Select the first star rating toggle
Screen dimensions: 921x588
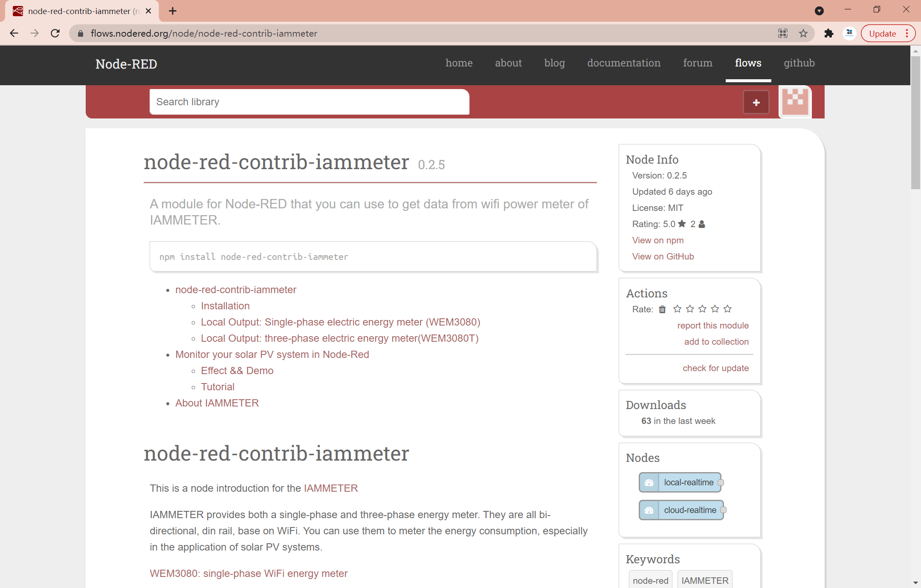(678, 309)
